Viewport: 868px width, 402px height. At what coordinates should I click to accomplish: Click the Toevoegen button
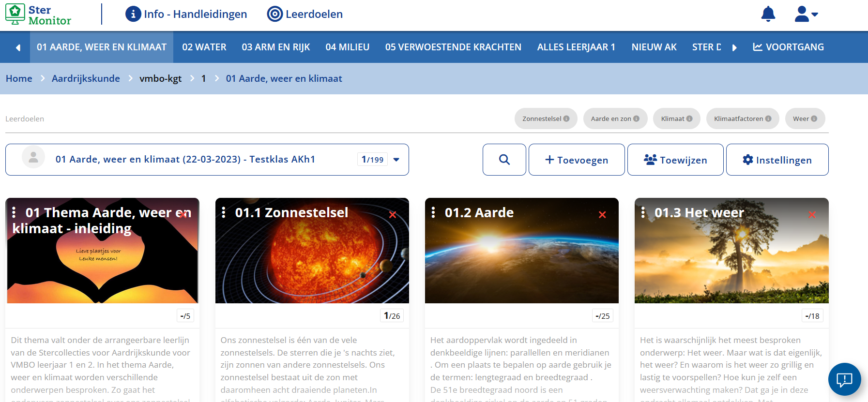[576, 160]
